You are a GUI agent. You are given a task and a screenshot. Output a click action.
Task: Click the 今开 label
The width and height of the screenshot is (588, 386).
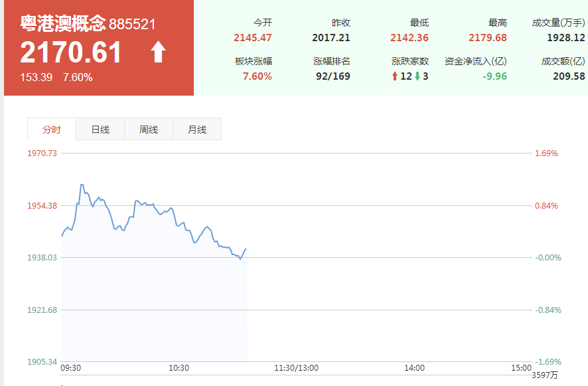(x=263, y=23)
